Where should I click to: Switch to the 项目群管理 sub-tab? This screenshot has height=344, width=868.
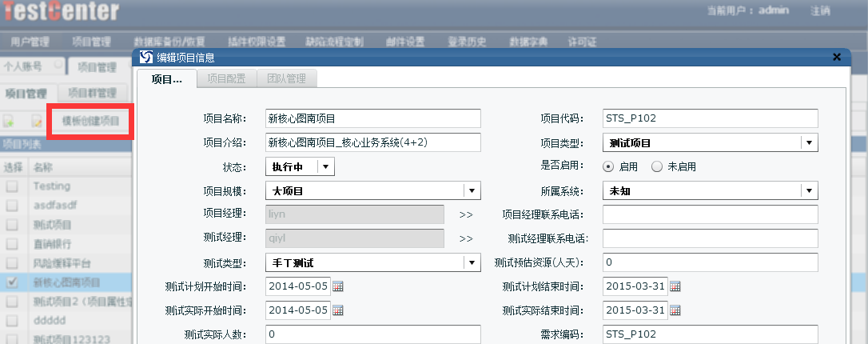[x=92, y=93]
